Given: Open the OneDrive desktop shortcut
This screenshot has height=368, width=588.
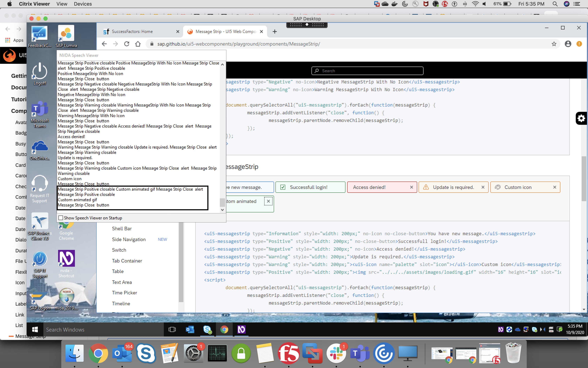Looking at the screenshot, I should coord(40,150).
